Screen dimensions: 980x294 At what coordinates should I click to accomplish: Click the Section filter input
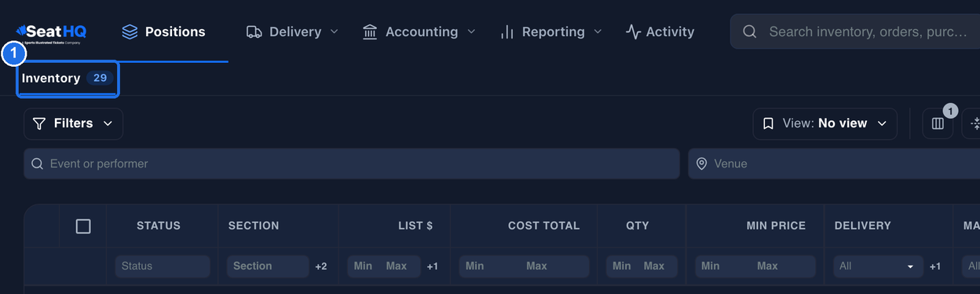(268, 266)
